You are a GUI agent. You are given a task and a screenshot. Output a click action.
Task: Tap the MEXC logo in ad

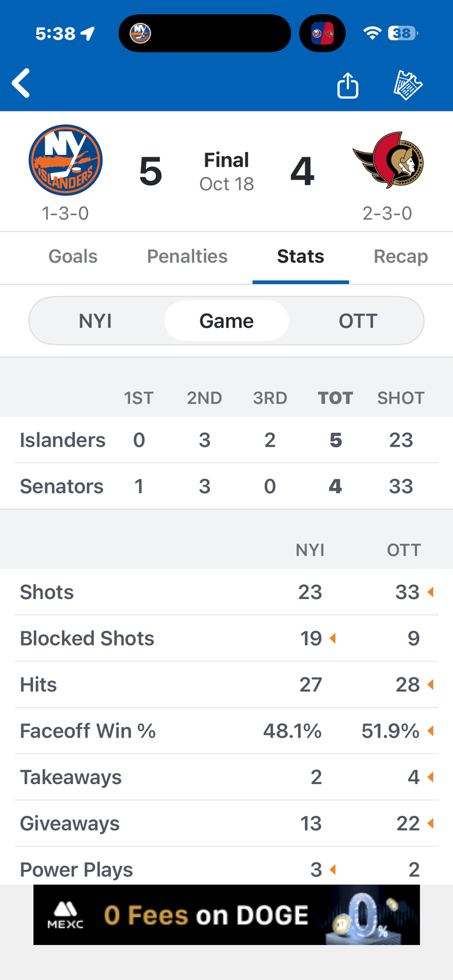[x=66, y=914]
